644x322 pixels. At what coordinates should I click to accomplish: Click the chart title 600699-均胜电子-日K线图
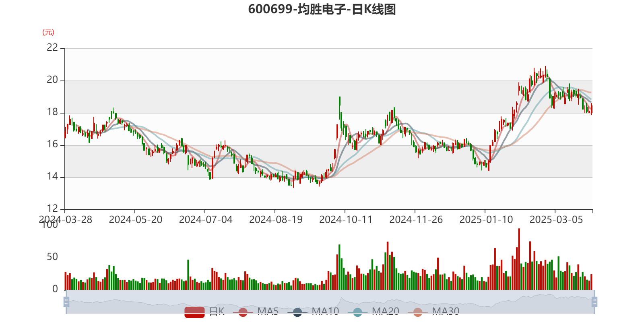point(322,9)
